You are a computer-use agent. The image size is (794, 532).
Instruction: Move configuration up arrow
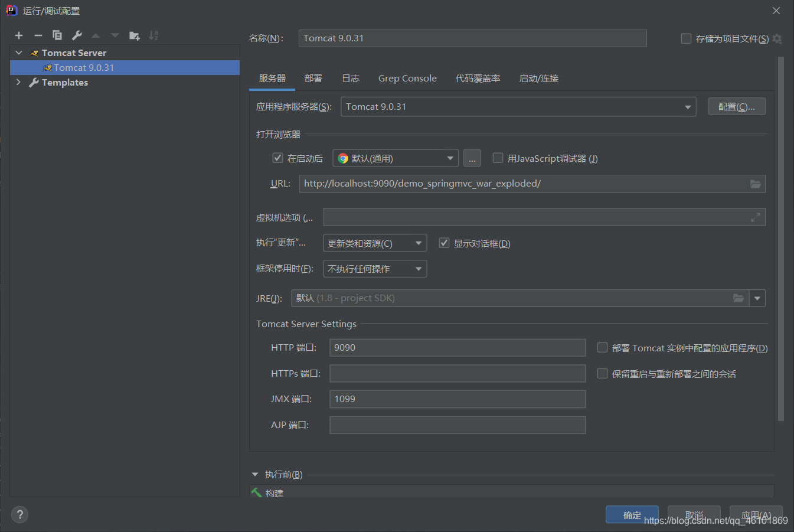(96, 35)
